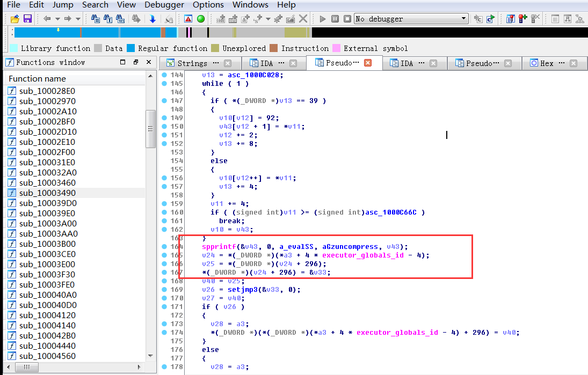Click the text search binoculars icon
This screenshot has height=375, width=588.
point(108,19)
